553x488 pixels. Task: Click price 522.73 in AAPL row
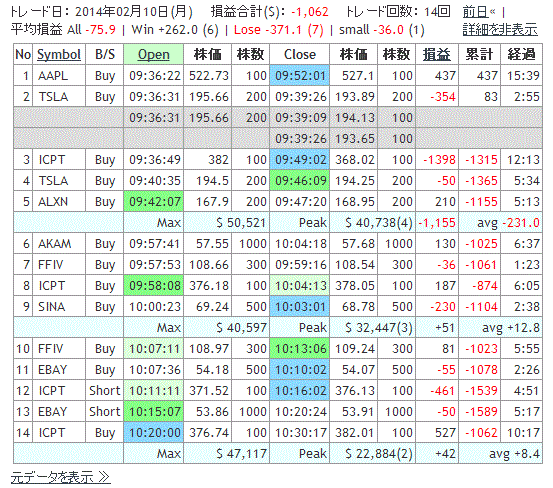pyautogui.click(x=209, y=75)
